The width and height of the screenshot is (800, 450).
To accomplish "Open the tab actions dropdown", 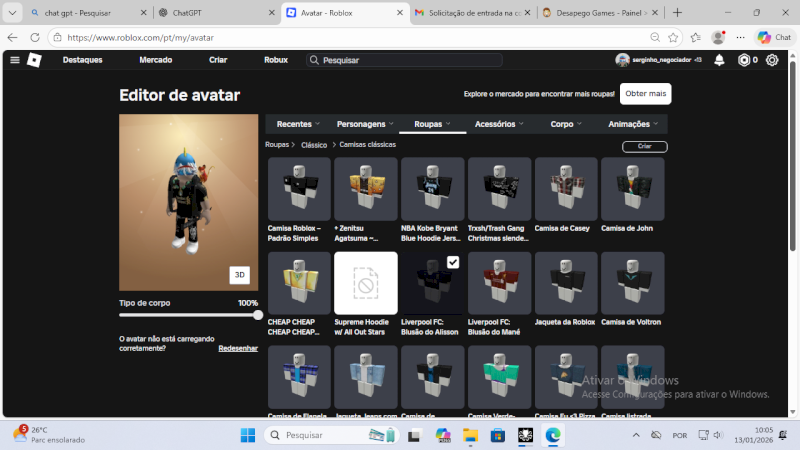I will (x=12, y=13).
